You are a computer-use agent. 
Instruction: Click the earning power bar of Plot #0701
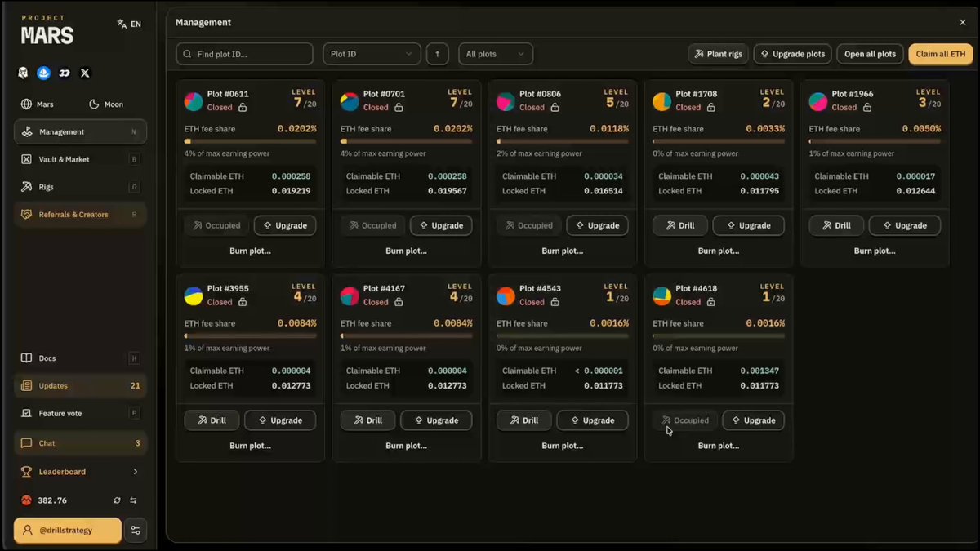click(x=406, y=141)
